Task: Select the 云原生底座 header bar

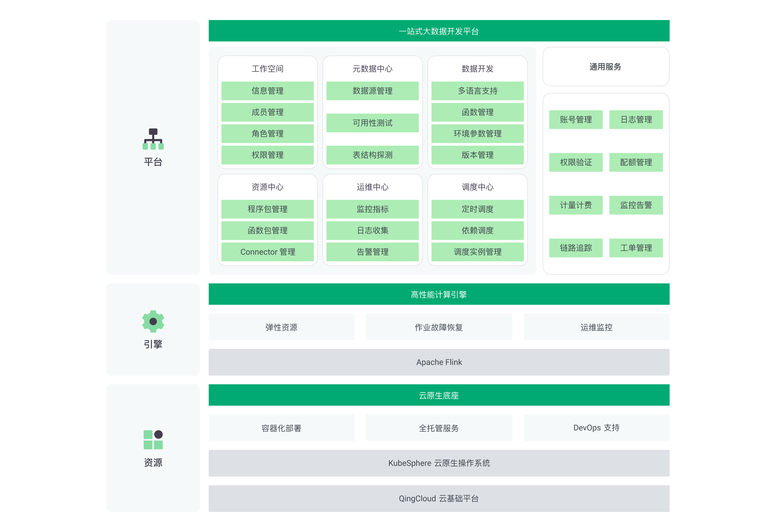Action: click(x=439, y=395)
